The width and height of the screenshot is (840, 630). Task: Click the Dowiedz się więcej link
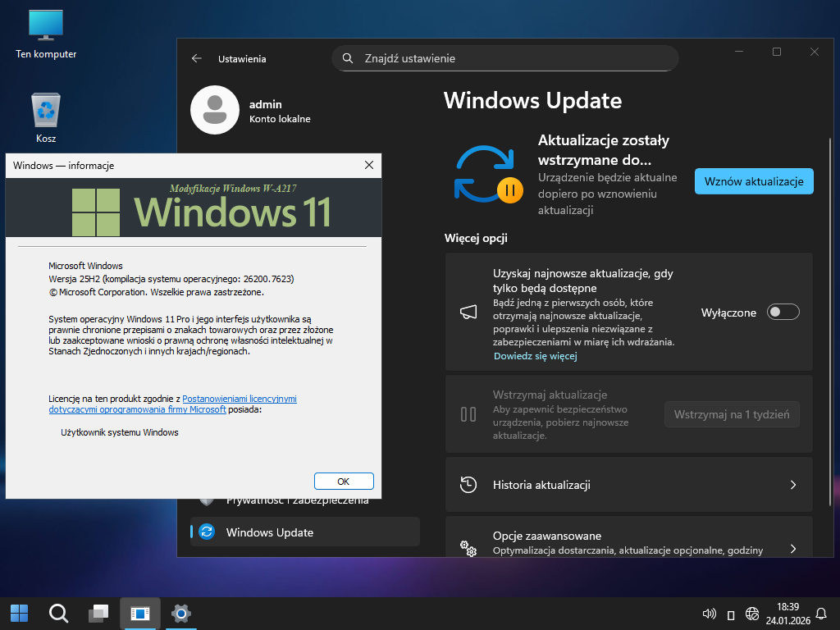(535, 356)
